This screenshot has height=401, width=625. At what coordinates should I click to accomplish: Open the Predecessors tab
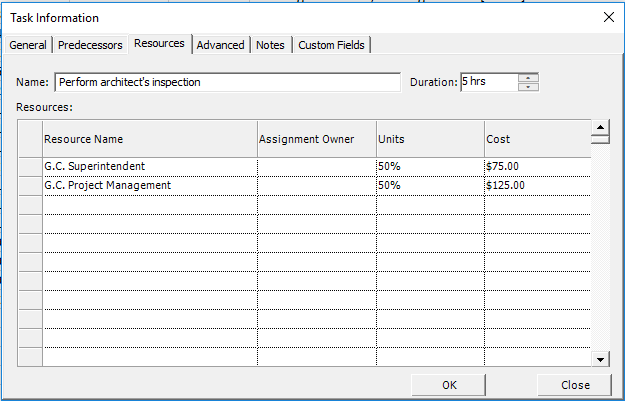(x=90, y=45)
